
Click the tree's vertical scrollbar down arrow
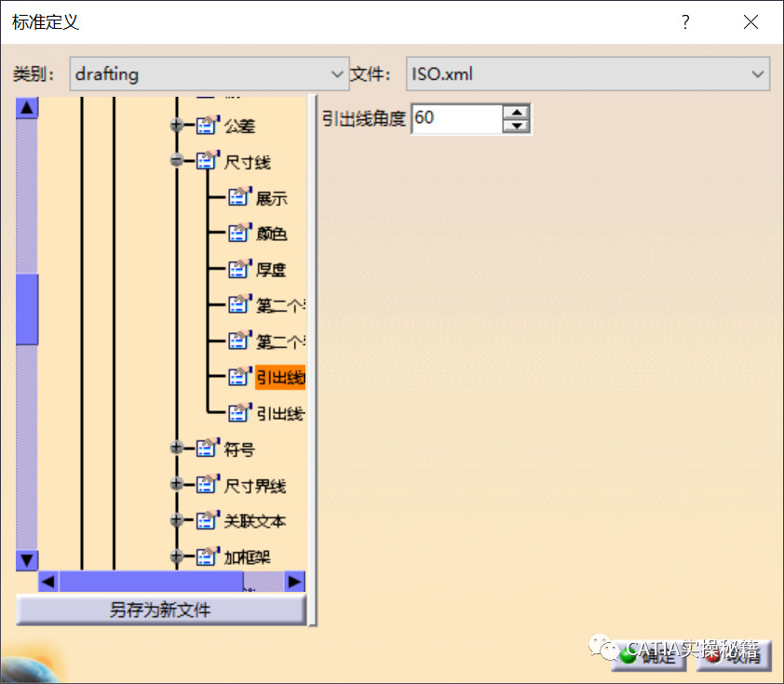(x=27, y=560)
